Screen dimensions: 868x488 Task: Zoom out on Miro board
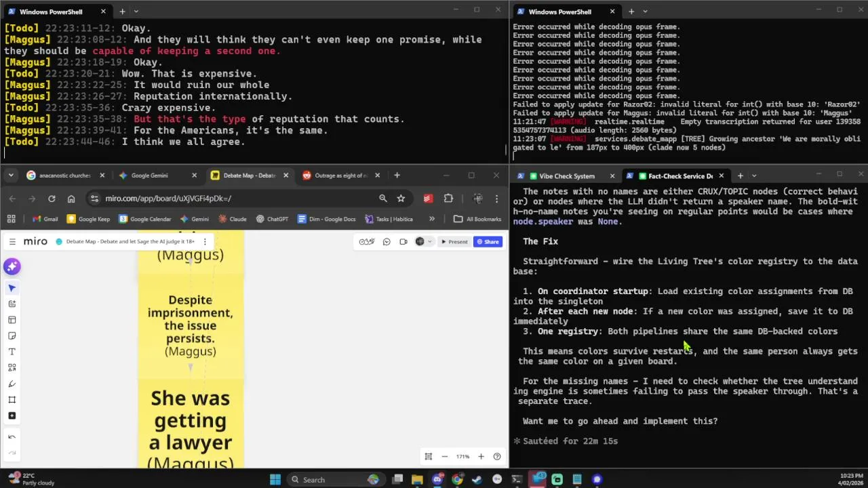[444, 457]
